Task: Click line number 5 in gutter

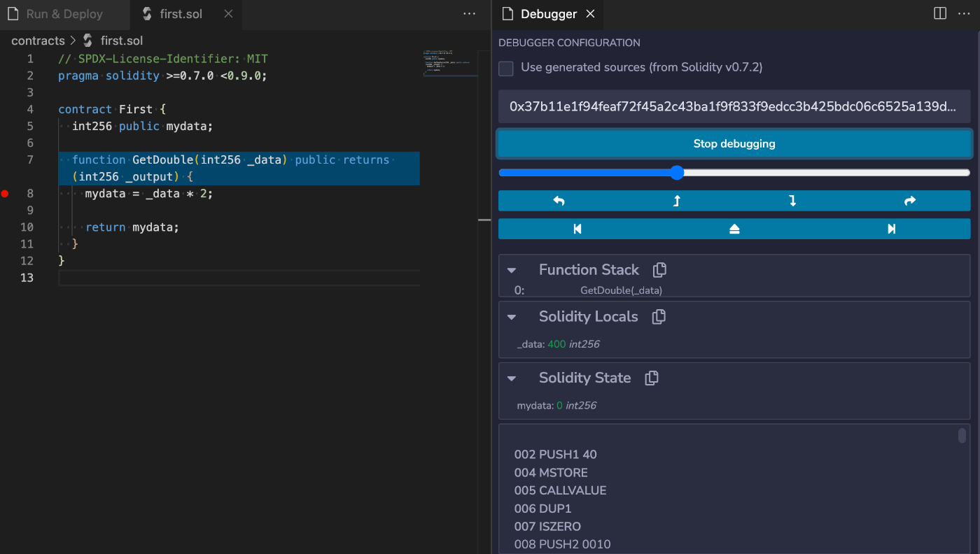Action: coord(30,127)
